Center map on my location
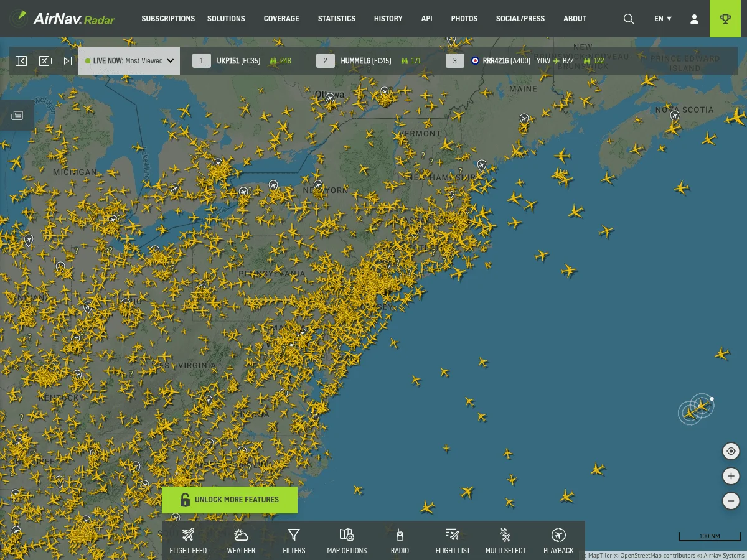 731,451
